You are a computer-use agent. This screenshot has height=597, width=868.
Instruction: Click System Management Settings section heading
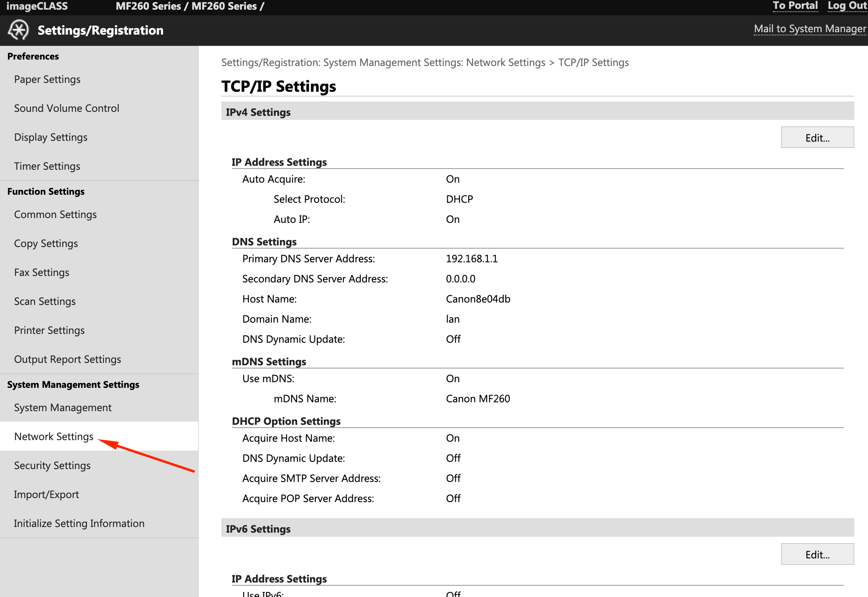[x=73, y=385]
